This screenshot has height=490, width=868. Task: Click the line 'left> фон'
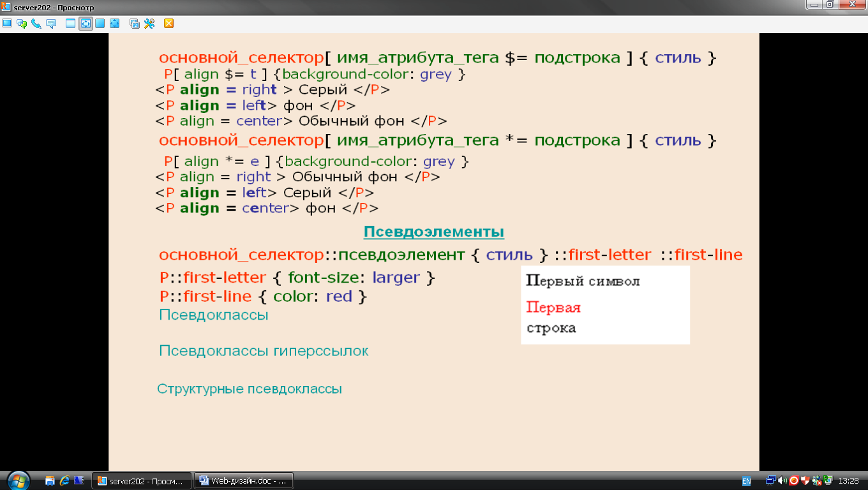(255, 105)
